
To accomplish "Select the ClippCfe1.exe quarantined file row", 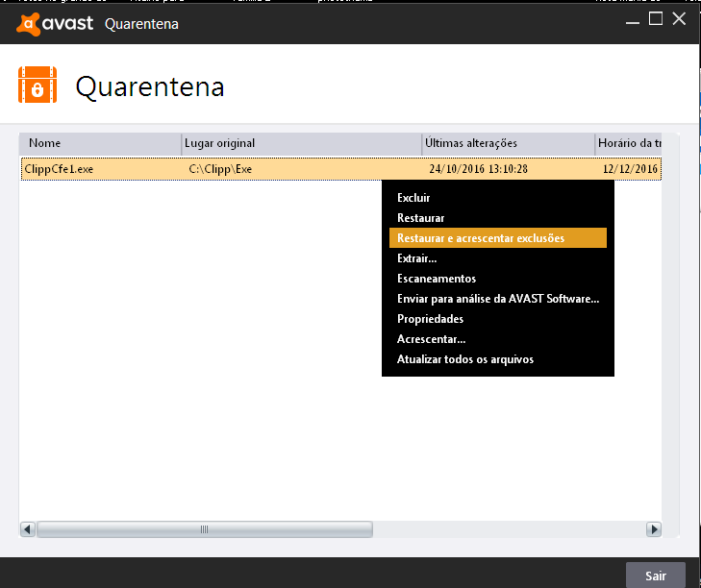I will (x=192, y=169).
